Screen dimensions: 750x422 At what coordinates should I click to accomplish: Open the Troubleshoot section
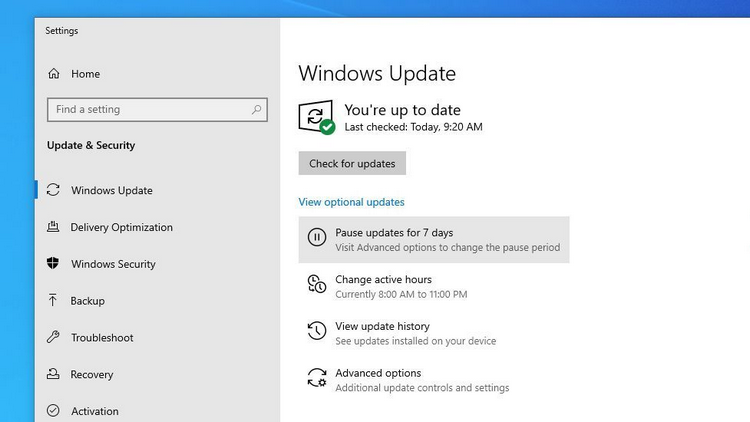[x=102, y=338]
